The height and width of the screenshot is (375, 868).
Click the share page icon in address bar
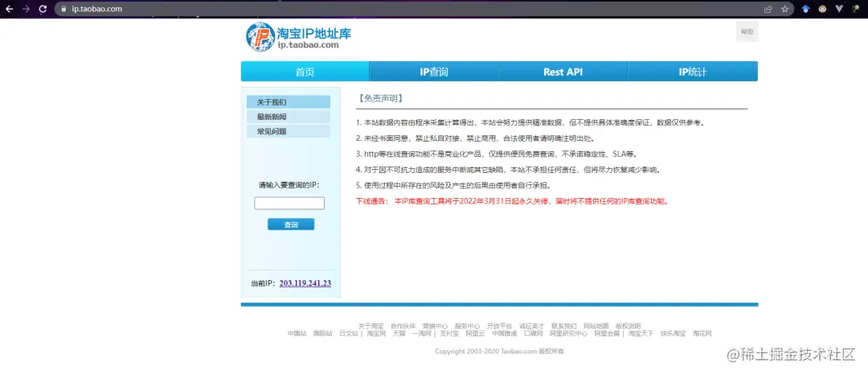pos(768,9)
